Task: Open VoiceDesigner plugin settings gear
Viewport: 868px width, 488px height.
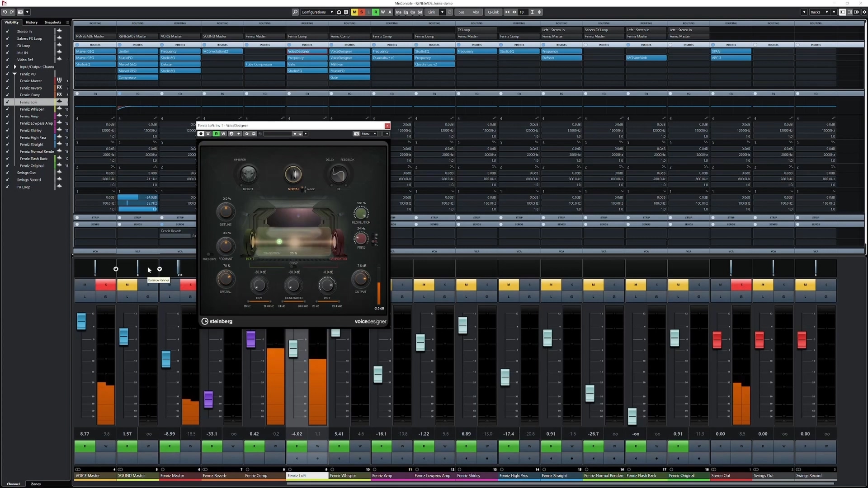Action: (x=254, y=134)
